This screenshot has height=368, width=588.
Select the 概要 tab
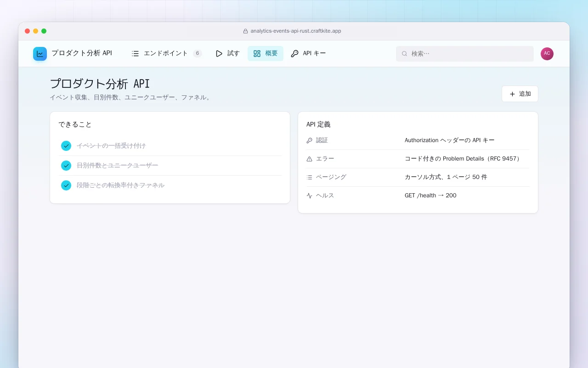click(266, 53)
